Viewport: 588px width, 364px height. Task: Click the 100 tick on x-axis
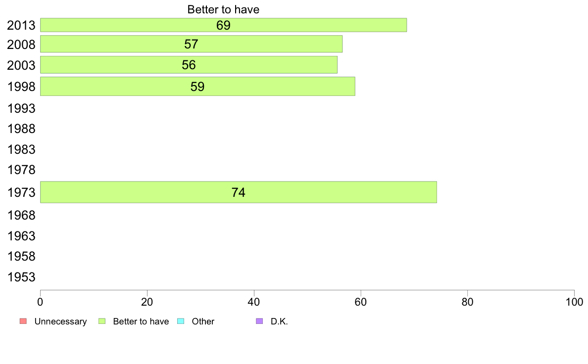pyautogui.click(x=574, y=302)
